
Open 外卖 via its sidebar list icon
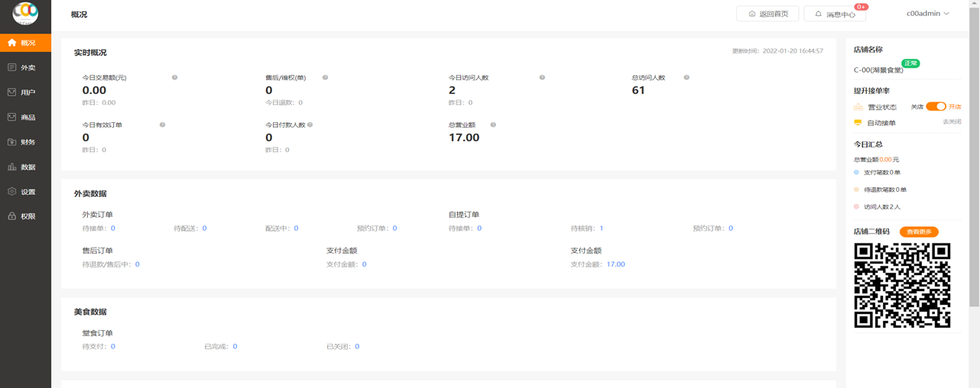12,68
